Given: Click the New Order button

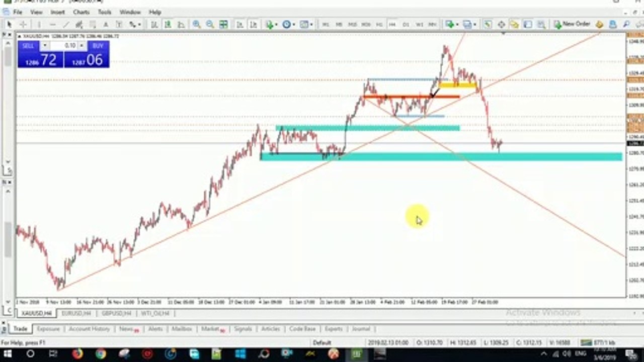Looking at the screenshot, I should point(572,24).
